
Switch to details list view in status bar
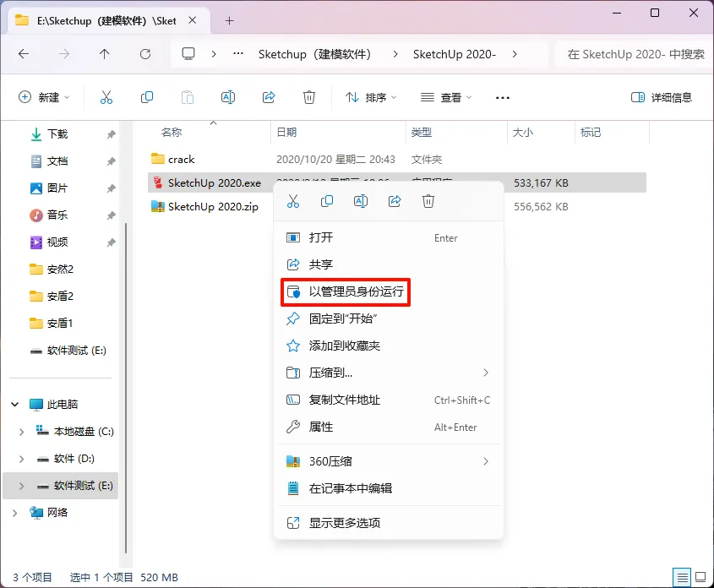click(682, 578)
